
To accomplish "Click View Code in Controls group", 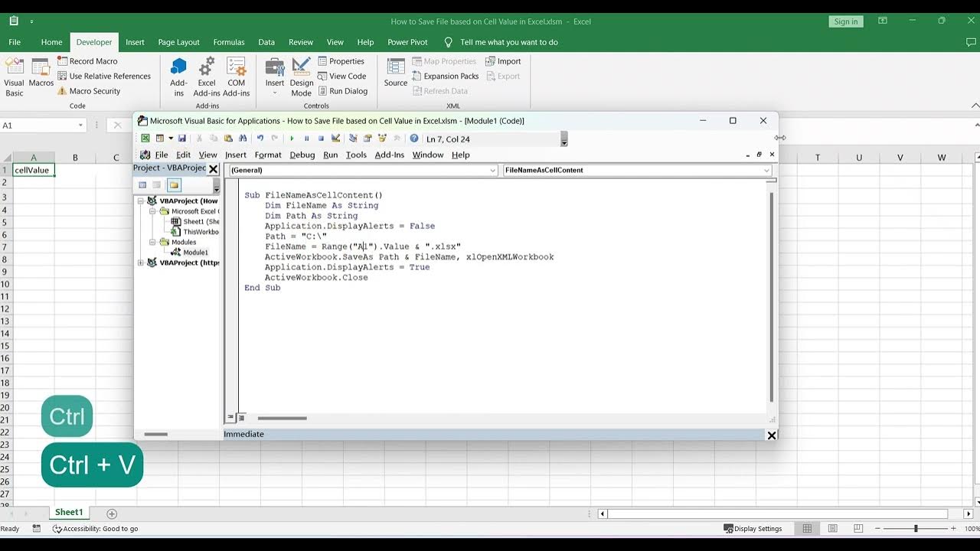I will point(342,76).
